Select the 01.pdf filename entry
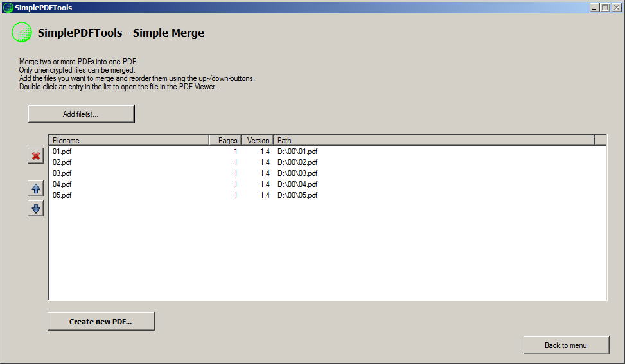 click(62, 152)
